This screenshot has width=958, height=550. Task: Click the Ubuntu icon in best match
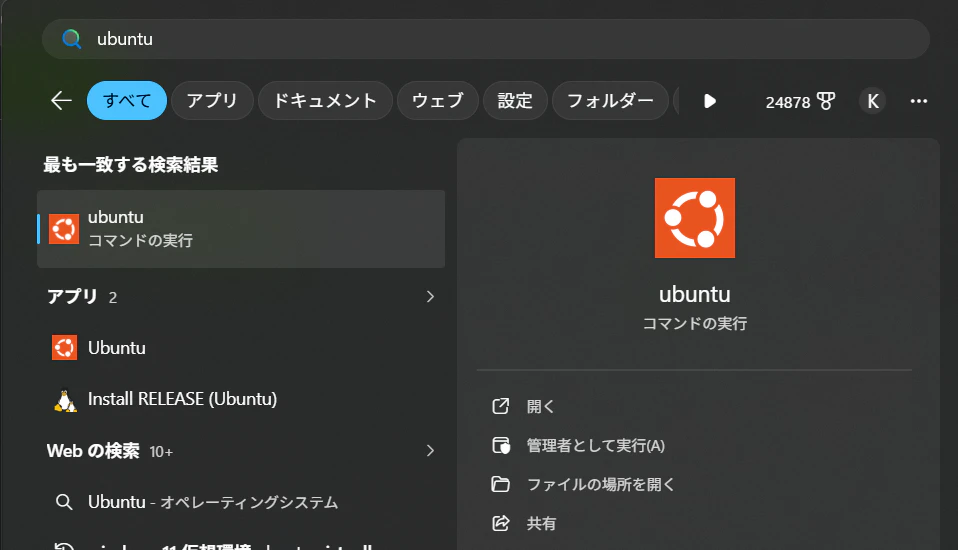[x=64, y=229]
